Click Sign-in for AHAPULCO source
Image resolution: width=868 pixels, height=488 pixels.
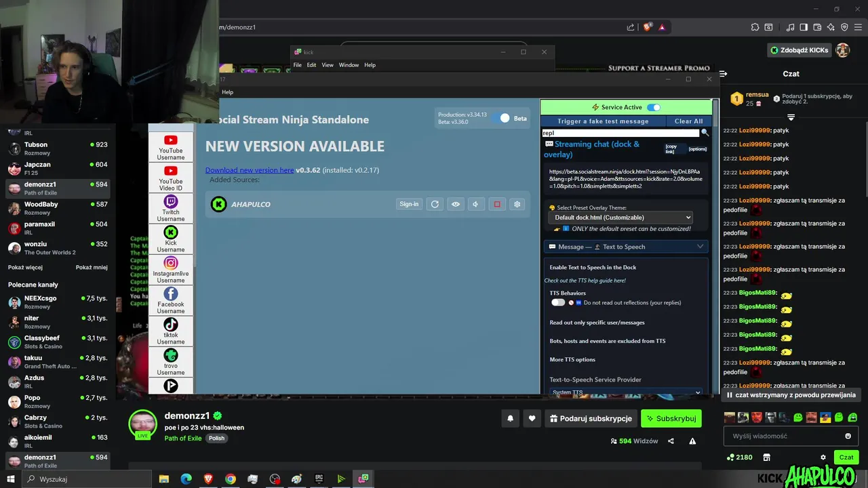pos(409,204)
